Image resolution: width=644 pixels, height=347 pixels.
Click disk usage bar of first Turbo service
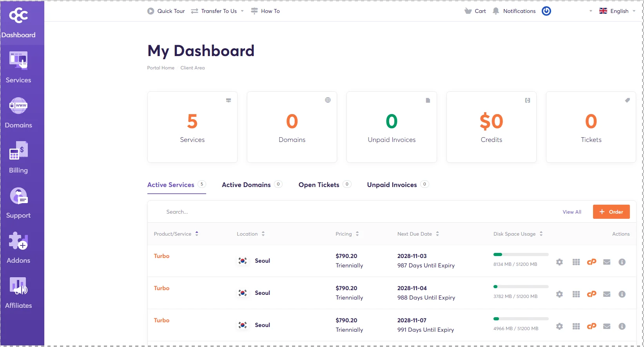click(x=521, y=254)
